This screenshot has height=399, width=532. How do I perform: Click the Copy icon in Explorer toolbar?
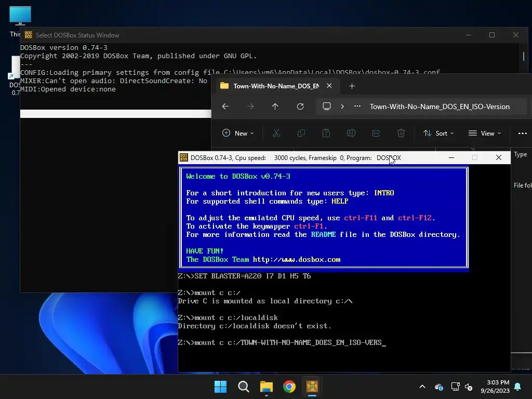[301, 134]
